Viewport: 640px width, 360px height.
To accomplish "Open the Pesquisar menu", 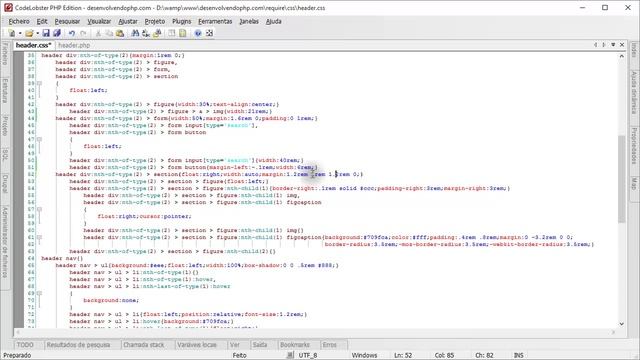I will [67, 21].
